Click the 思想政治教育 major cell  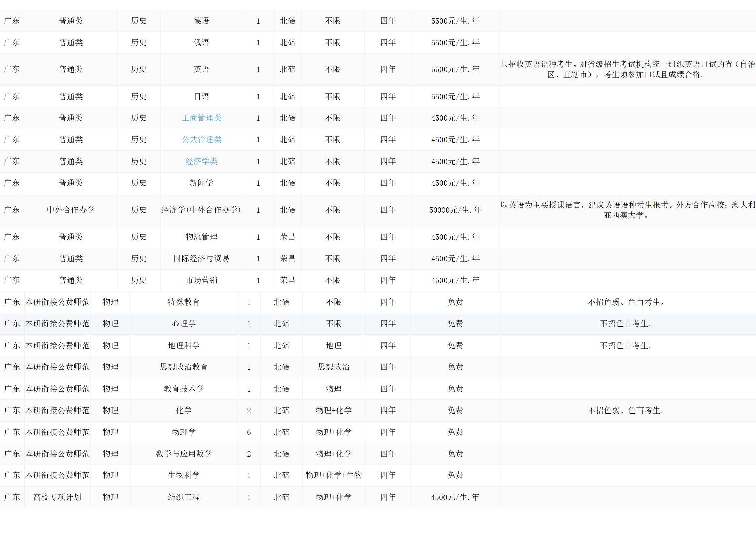184,367
